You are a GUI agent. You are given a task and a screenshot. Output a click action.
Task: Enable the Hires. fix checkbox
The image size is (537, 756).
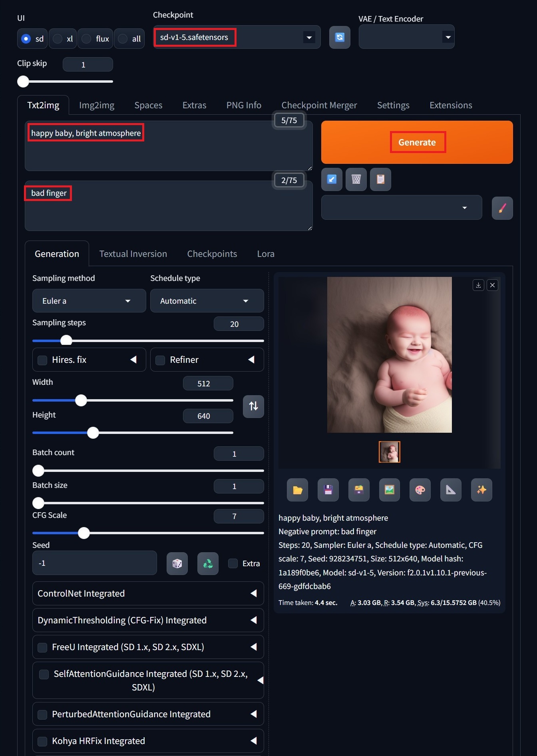click(42, 360)
